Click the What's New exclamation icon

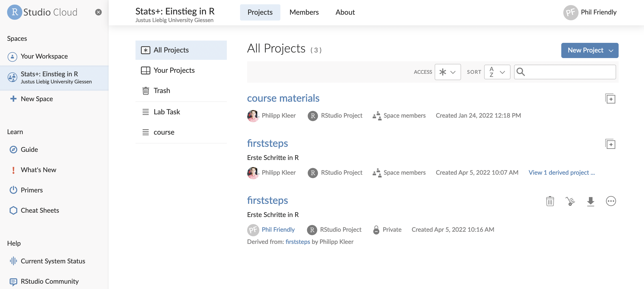(13, 170)
